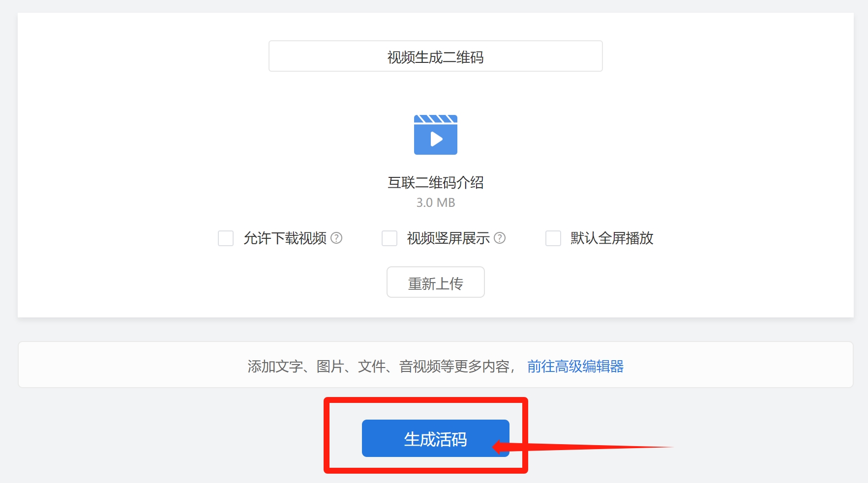Click the 重新上传 button
868x483 pixels.
point(436,282)
